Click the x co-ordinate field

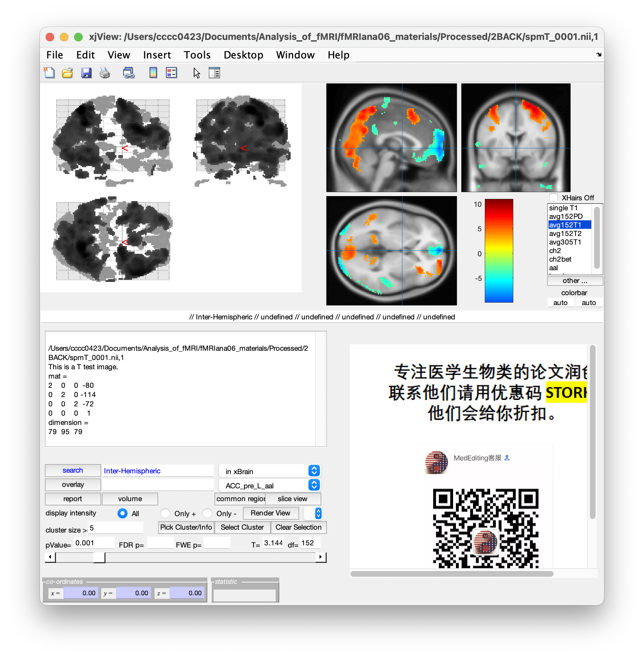pyautogui.click(x=80, y=593)
